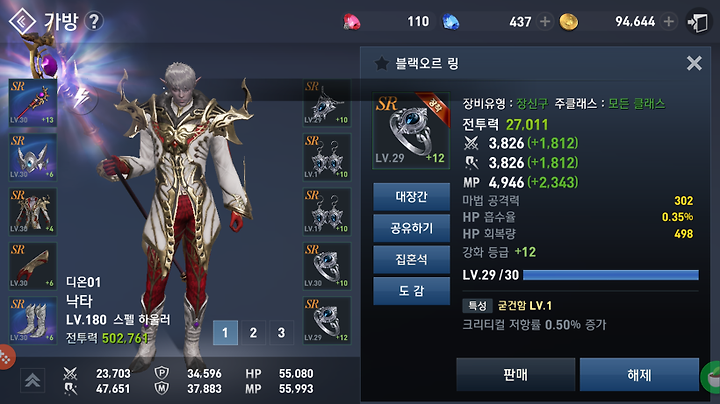Screen dimensions: 720x404
Task: Toggle favorite star for 블랙오르 링
Action: point(381,63)
